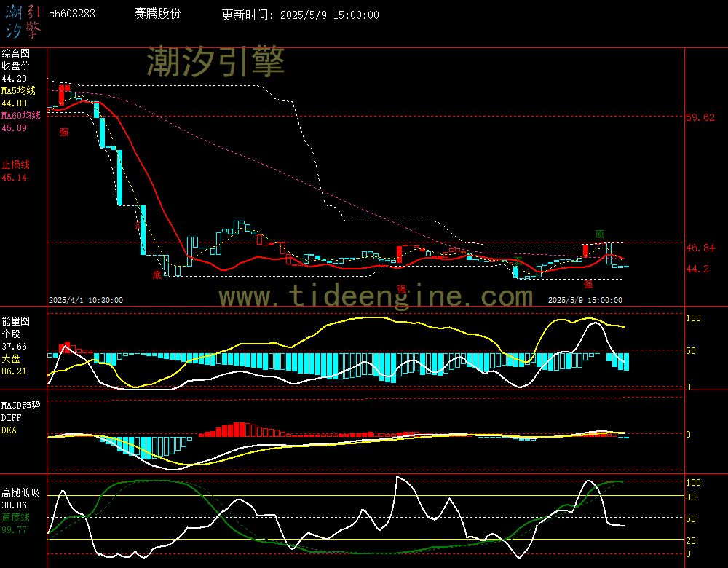Select the MA60均线 legend label
This screenshot has width=728, height=568.
[x=21, y=115]
